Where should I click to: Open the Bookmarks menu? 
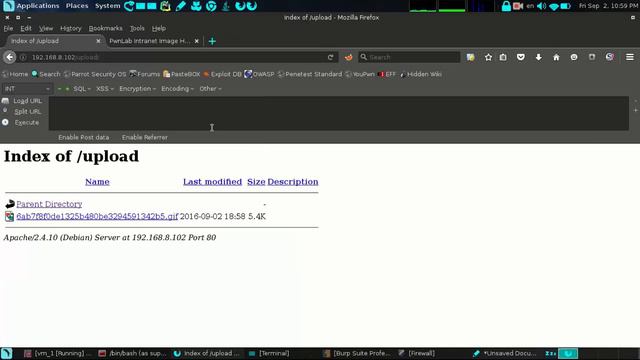tap(105, 28)
